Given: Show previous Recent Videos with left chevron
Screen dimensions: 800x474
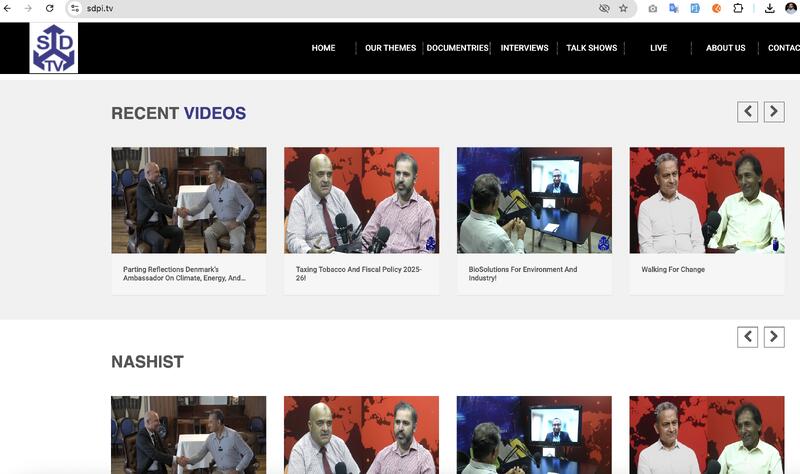Looking at the screenshot, I should coord(747,112).
